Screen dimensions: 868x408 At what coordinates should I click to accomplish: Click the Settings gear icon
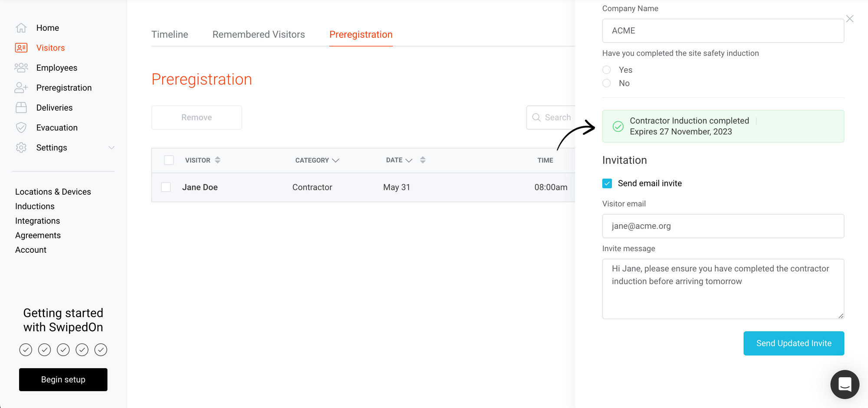(21, 147)
